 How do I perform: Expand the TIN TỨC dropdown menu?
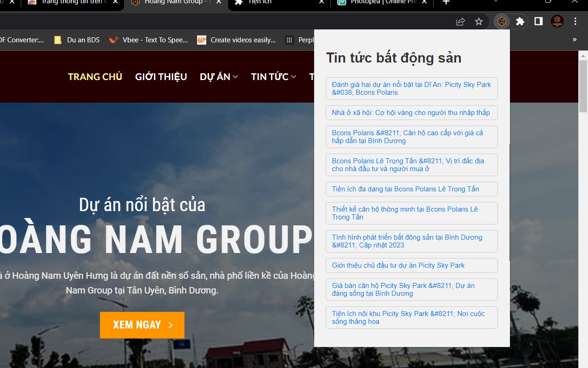[273, 77]
